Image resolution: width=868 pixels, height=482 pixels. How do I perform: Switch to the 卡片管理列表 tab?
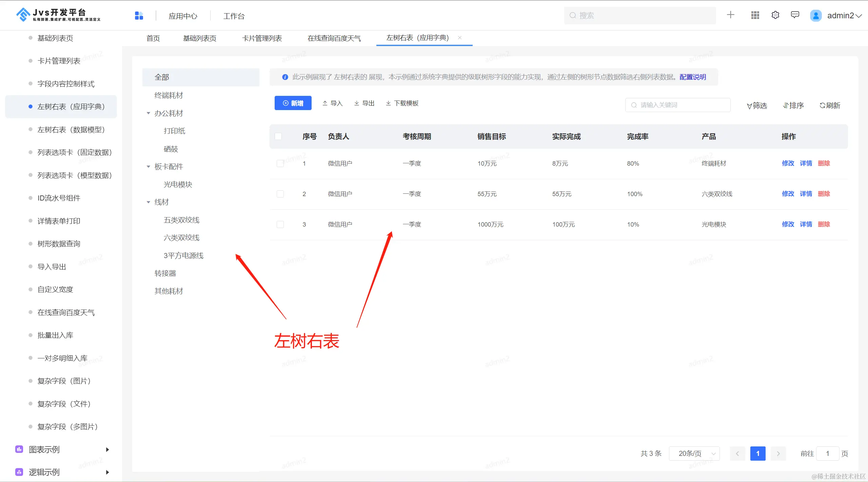[262, 38]
